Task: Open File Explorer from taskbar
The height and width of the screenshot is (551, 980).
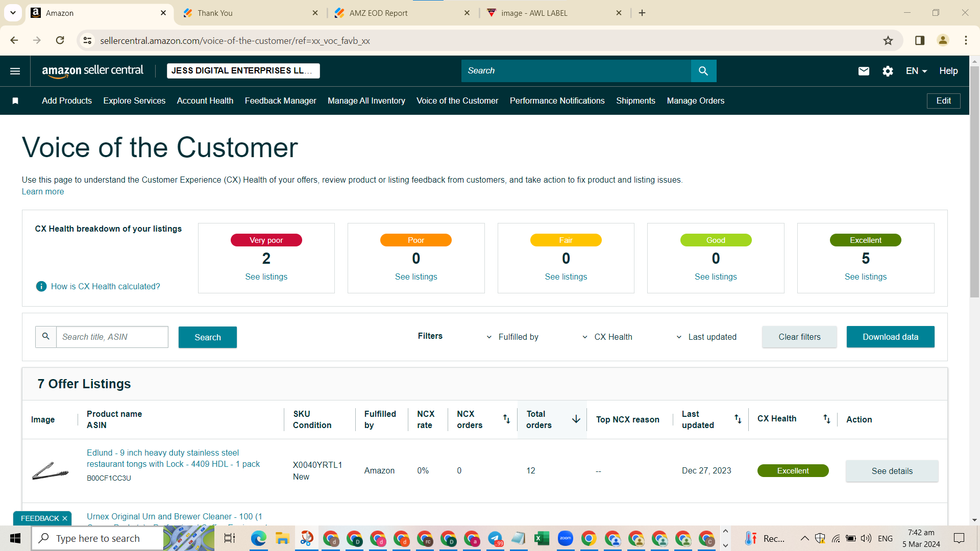Action: (x=282, y=538)
